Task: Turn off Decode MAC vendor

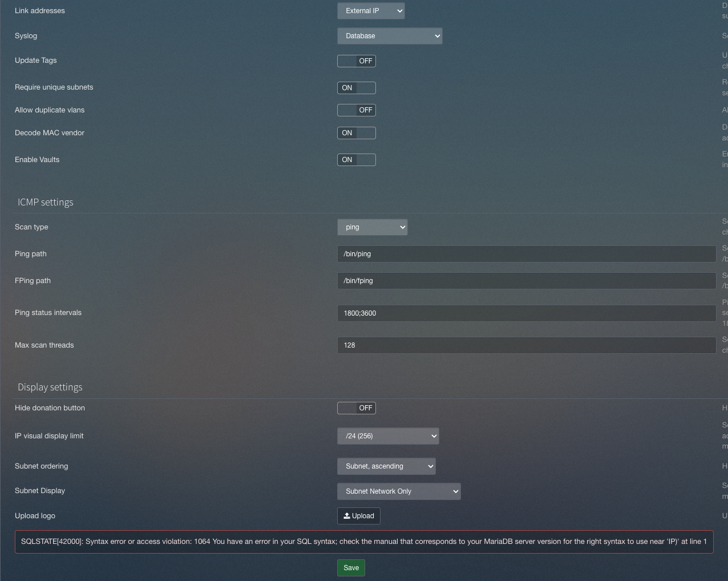Action: (x=356, y=132)
